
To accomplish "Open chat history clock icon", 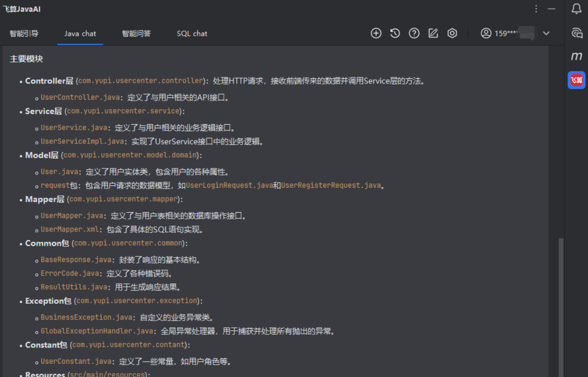I will pos(395,34).
